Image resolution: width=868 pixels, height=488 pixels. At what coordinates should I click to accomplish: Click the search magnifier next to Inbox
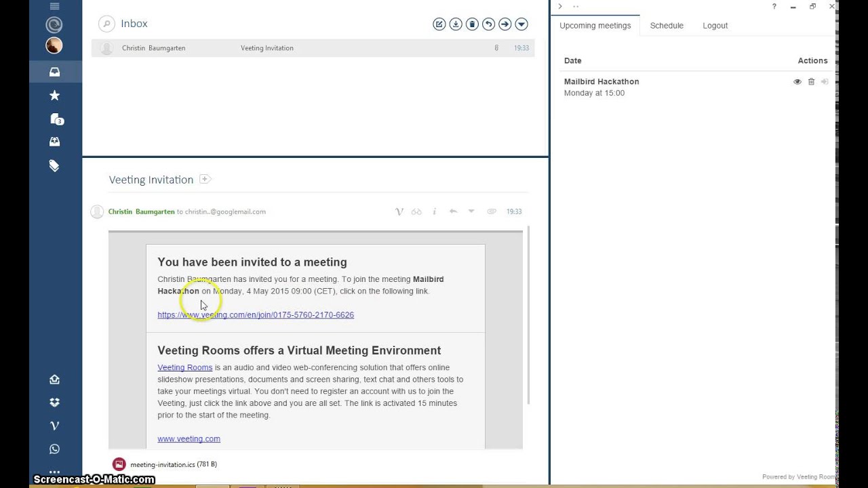click(x=106, y=24)
